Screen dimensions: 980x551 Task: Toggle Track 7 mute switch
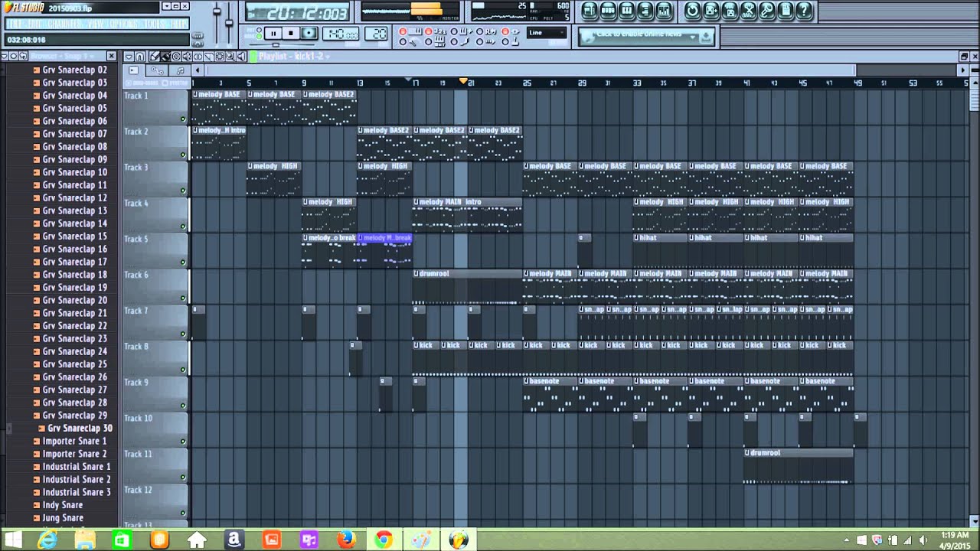coord(183,334)
